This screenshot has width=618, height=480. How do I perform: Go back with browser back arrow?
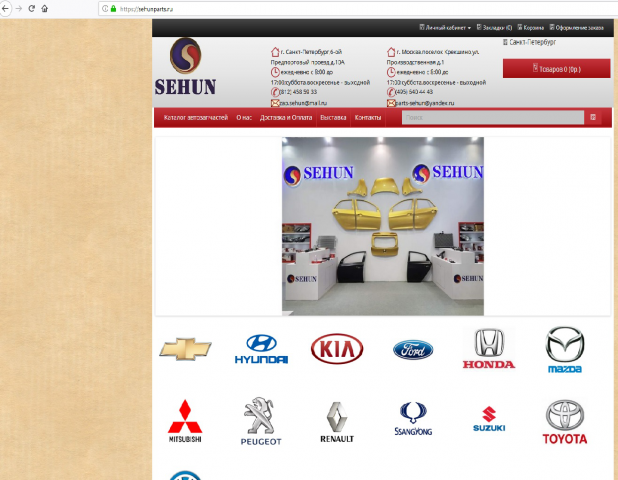pyautogui.click(x=5, y=8)
